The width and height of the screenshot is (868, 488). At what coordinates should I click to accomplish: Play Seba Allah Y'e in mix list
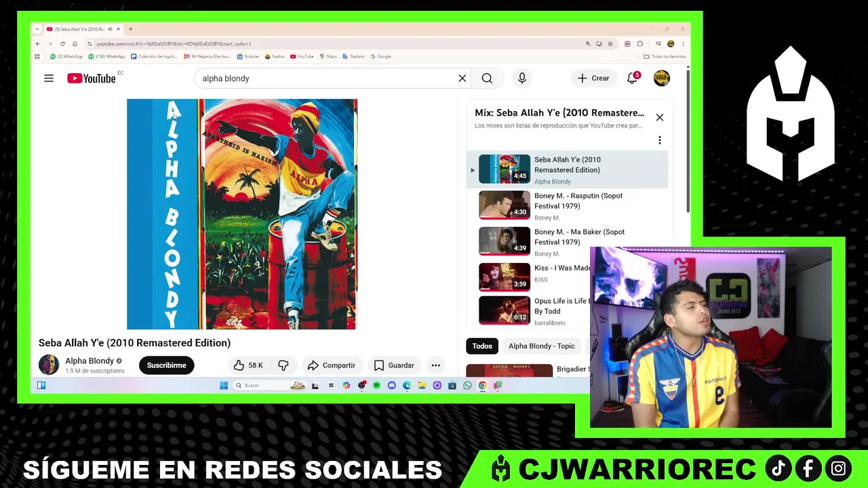pyautogui.click(x=568, y=169)
